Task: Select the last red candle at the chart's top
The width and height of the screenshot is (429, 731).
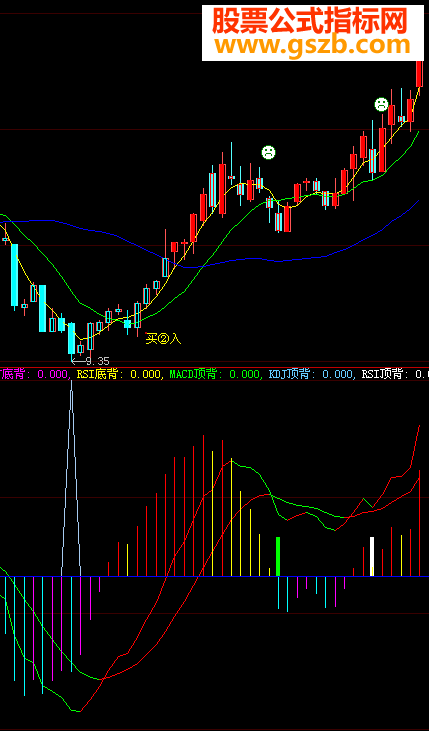Action: click(x=419, y=70)
